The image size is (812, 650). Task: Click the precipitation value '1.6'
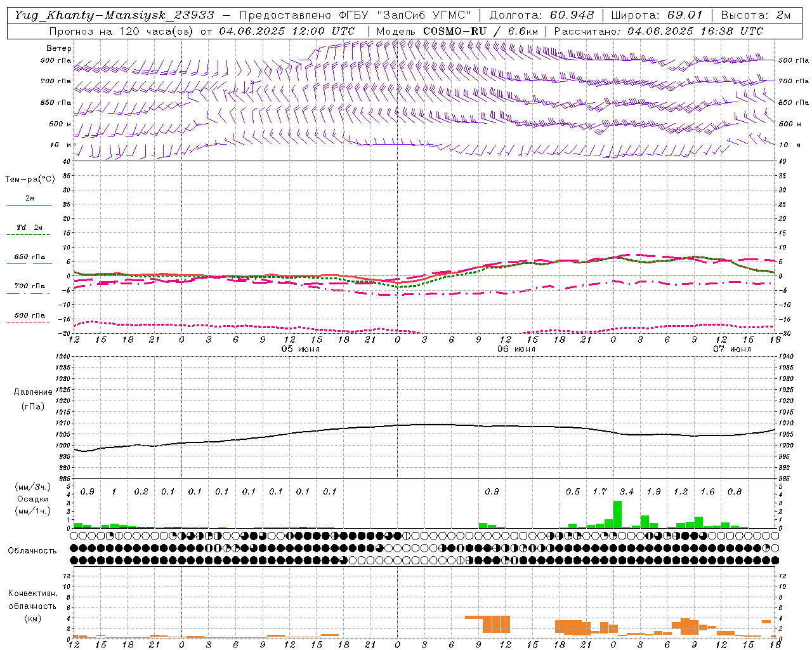tap(707, 492)
